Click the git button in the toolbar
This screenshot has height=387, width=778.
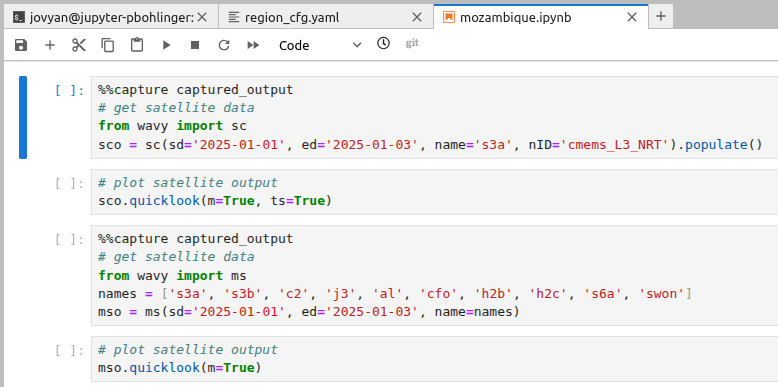412,43
